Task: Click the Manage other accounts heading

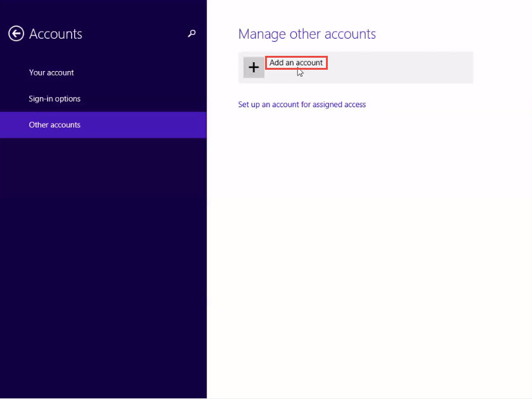Action: coord(307,34)
